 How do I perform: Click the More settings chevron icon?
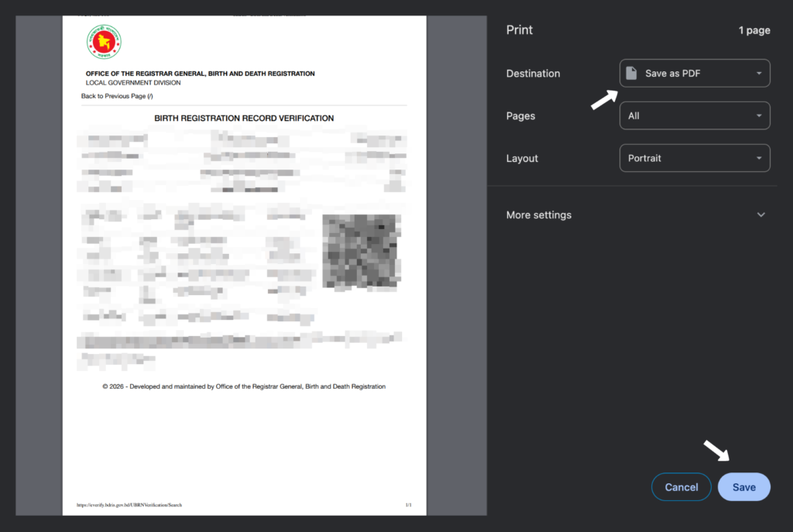coord(760,215)
